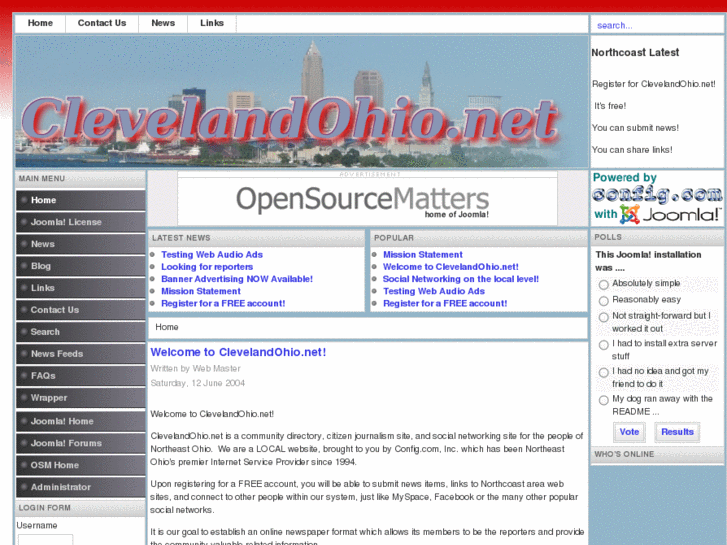Select Wrapper in the main menu
The height and width of the screenshot is (545, 727).
tap(80, 398)
